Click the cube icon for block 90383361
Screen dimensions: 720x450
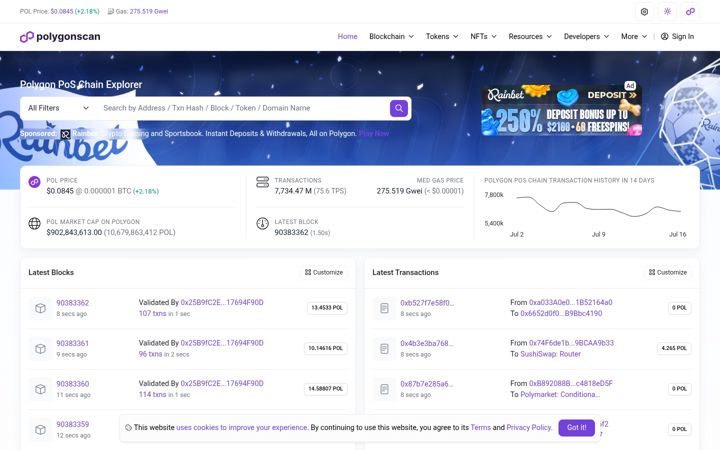[x=40, y=349]
